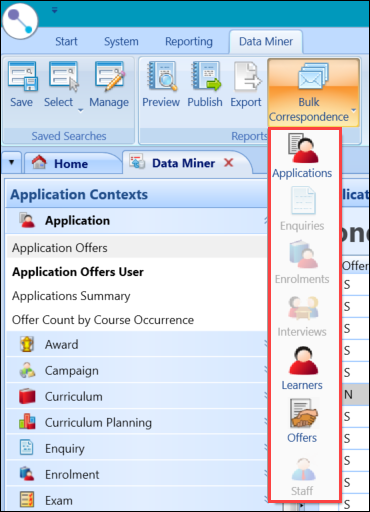Open the Reporting ribbon tab
This screenshot has width=370, height=512.
click(189, 41)
